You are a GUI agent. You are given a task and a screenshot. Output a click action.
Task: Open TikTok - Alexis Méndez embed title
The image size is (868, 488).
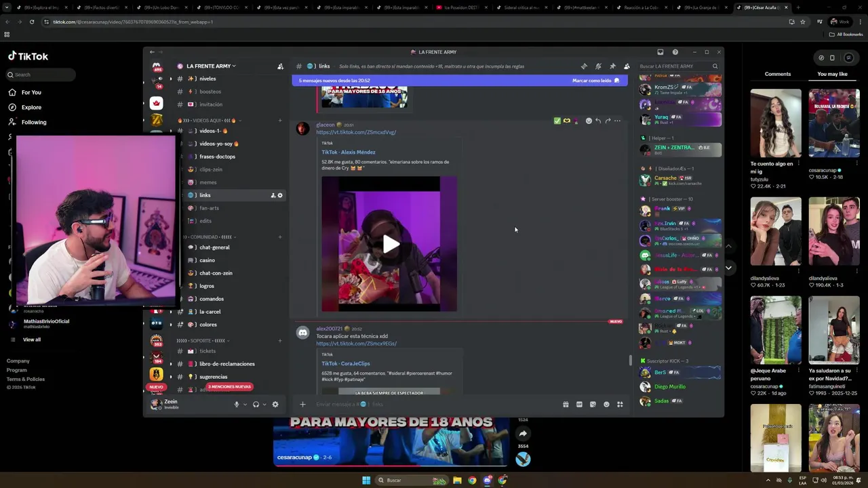tap(348, 152)
